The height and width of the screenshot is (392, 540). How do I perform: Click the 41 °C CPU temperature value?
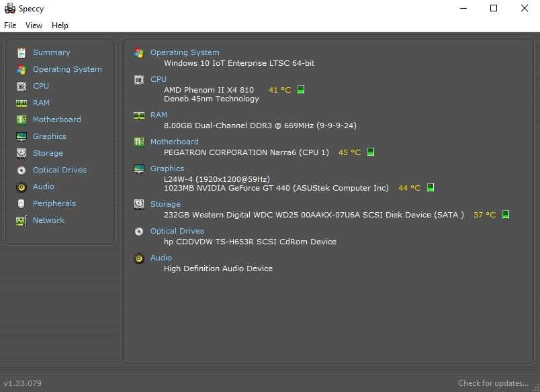279,90
